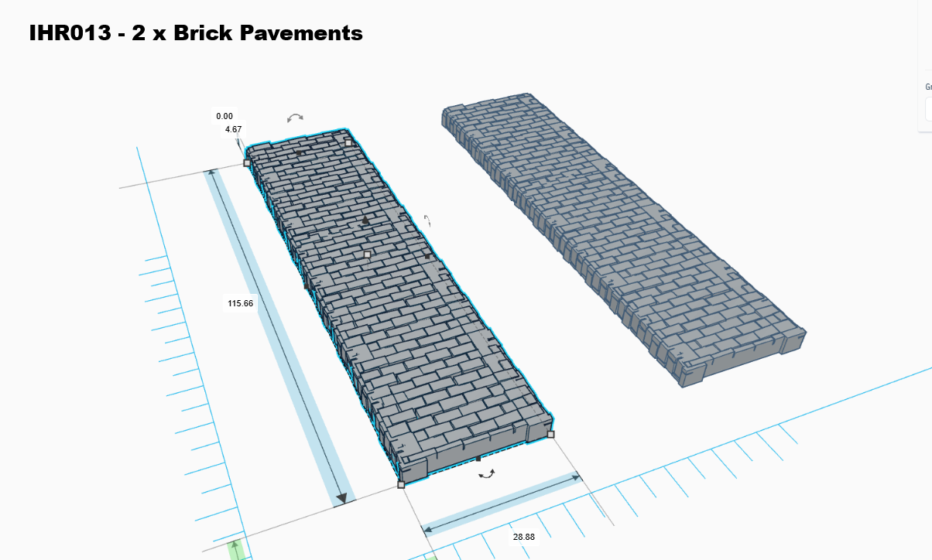Click the 0.00 elevation dimension field
This screenshot has width=932, height=560.
224,116
